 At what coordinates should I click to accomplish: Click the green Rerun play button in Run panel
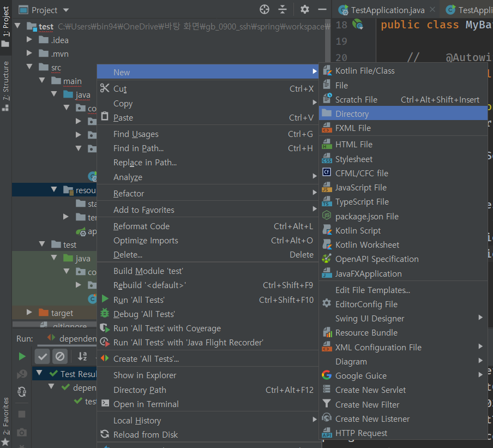[22, 356]
